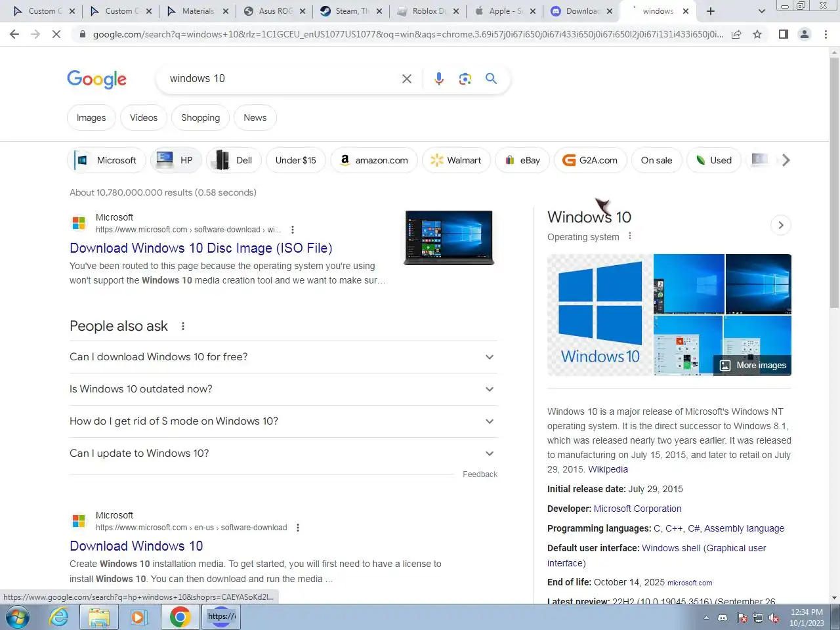Viewport: 840px width, 630px height.
Task: Select the Under $15 filter chip
Action: pyautogui.click(x=295, y=160)
